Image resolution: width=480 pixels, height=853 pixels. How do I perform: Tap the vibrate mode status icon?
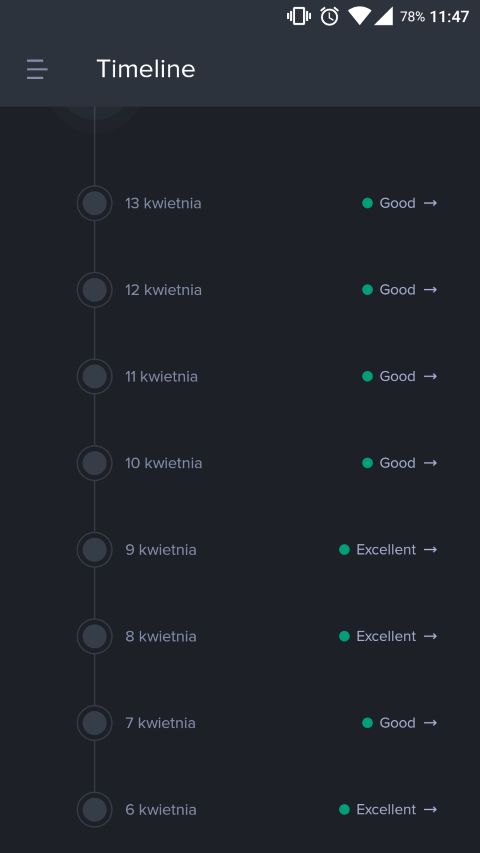[299, 16]
